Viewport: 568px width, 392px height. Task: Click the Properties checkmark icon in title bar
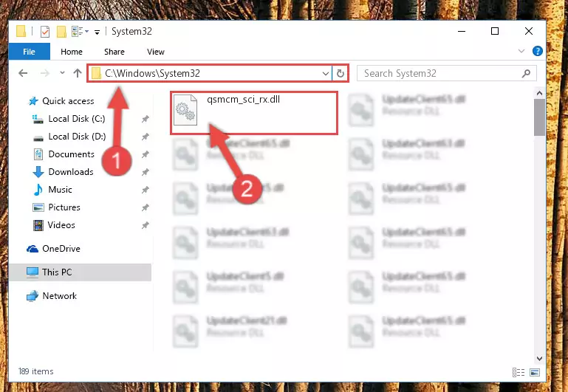[x=45, y=32]
